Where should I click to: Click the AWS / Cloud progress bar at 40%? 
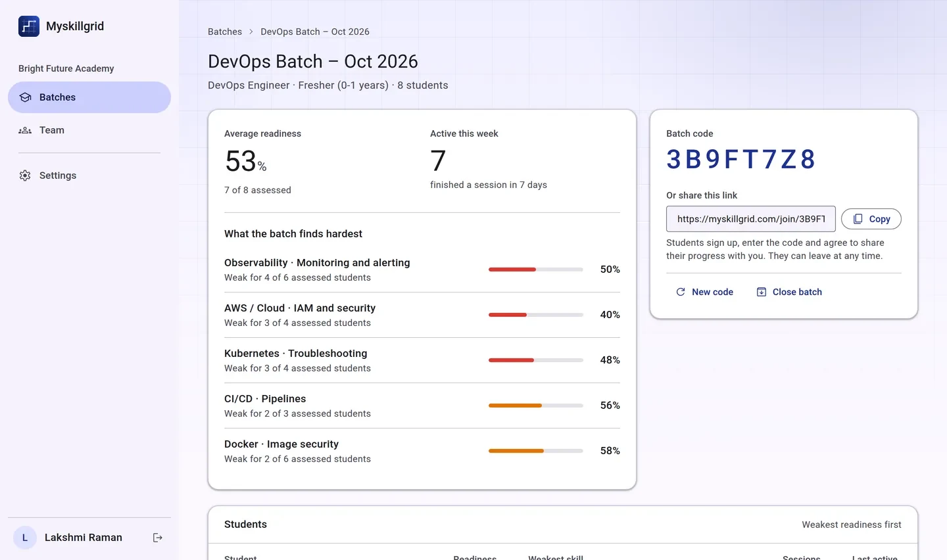pyautogui.click(x=536, y=315)
